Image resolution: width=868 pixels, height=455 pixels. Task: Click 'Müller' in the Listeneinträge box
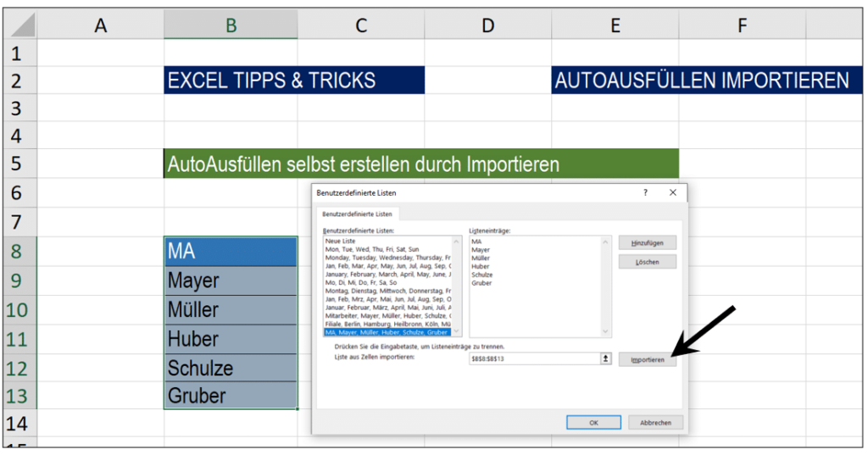point(481,258)
